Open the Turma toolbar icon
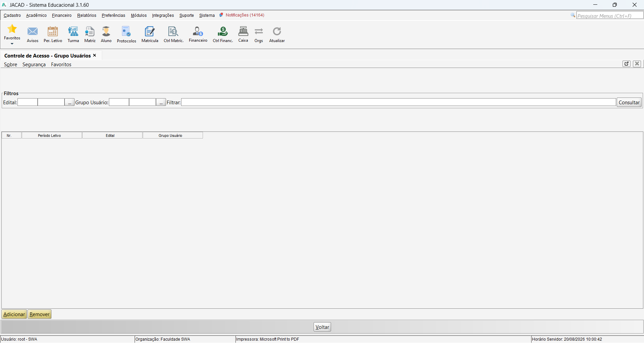 [x=73, y=32]
